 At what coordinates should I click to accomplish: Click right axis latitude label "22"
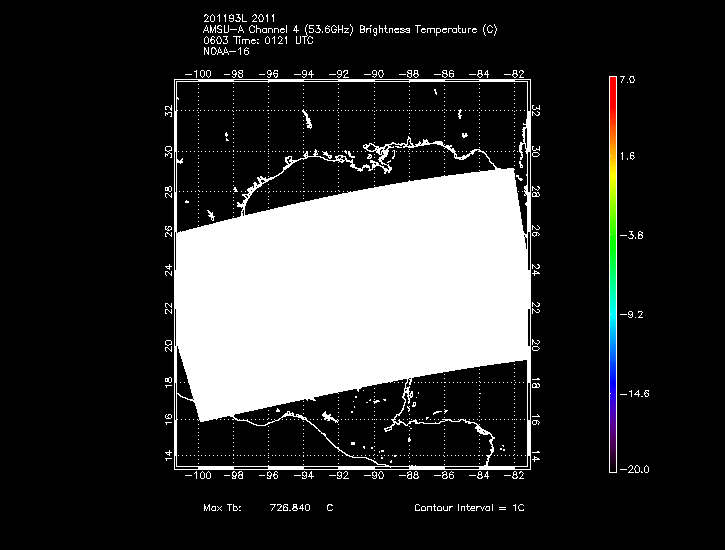536,308
